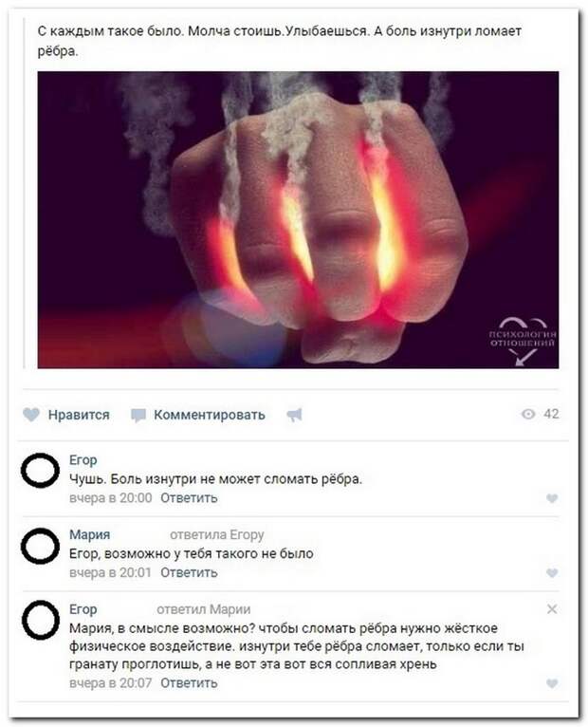Delete Егор's last comment with the X

pos(552,609)
